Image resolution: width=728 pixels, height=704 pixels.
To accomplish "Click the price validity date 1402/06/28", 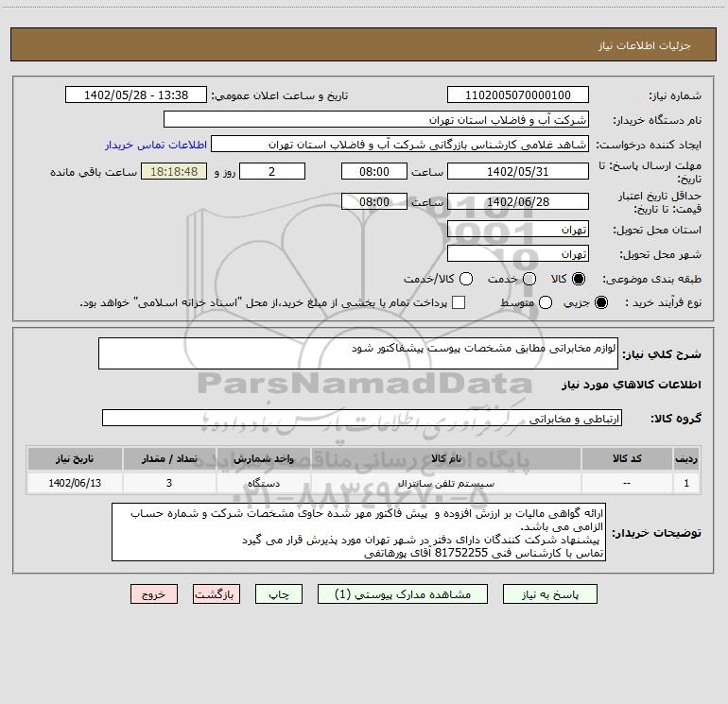I will pyautogui.click(x=518, y=201).
